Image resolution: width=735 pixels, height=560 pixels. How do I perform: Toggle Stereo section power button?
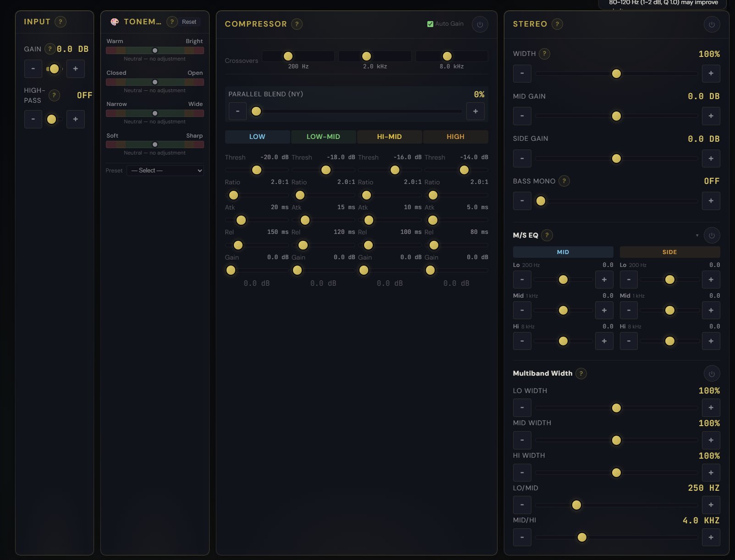point(712,24)
